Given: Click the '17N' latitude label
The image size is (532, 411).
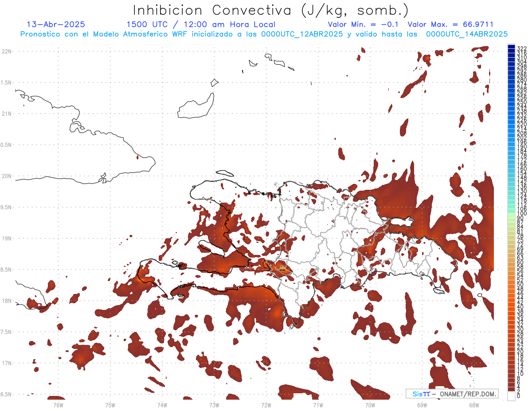Looking at the screenshot, I should coord(6,364).
